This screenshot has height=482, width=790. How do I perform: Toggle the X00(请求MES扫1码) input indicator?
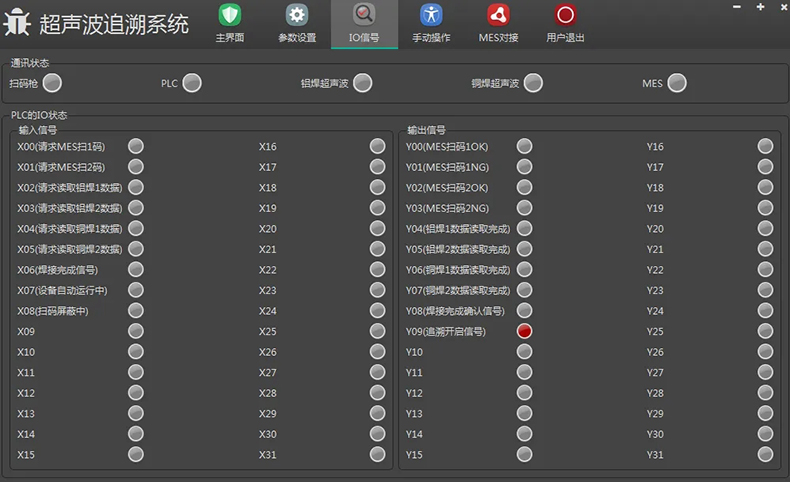[136, 146]
